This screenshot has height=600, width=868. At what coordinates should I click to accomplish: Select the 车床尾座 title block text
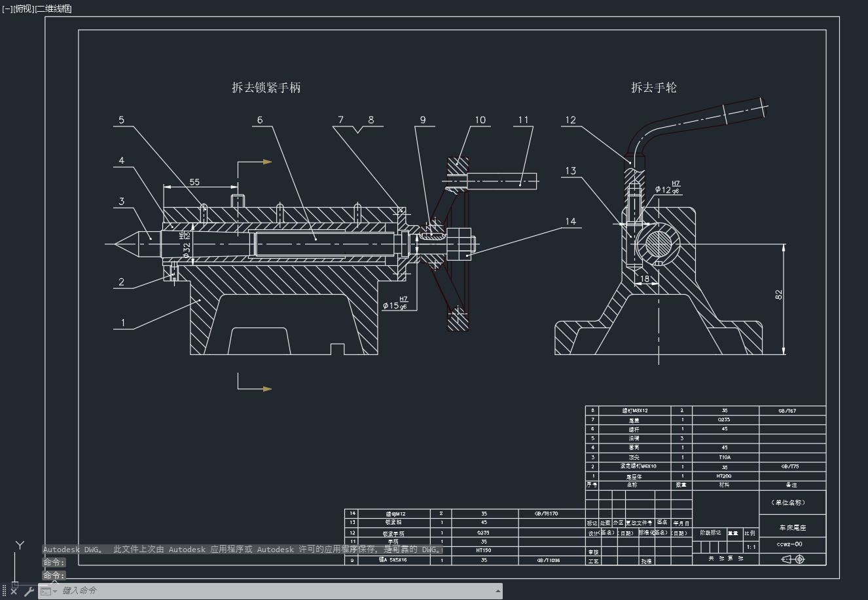tap(792, 528)
